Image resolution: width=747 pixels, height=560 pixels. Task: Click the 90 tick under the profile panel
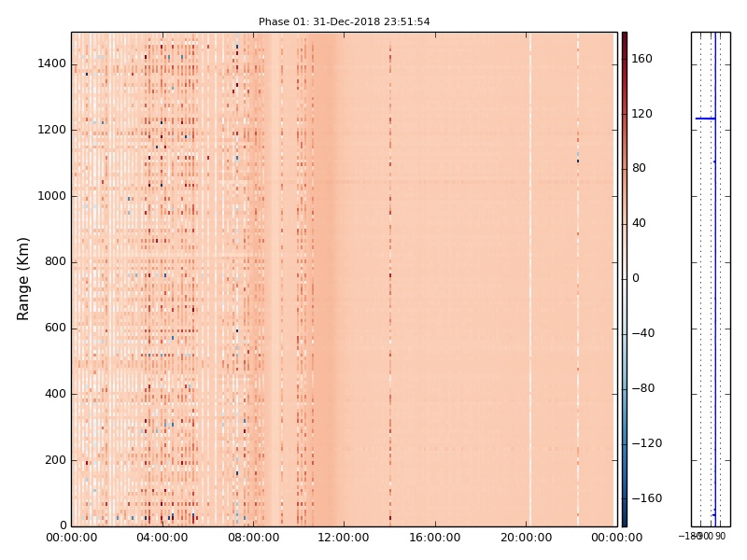pos(720,536)
